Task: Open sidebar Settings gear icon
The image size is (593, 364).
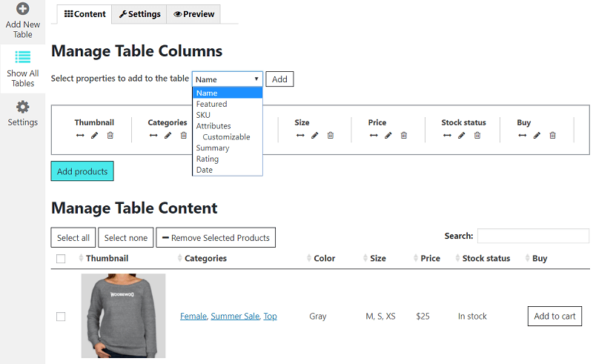Action: pyautogui.click(x=23, y=107)
